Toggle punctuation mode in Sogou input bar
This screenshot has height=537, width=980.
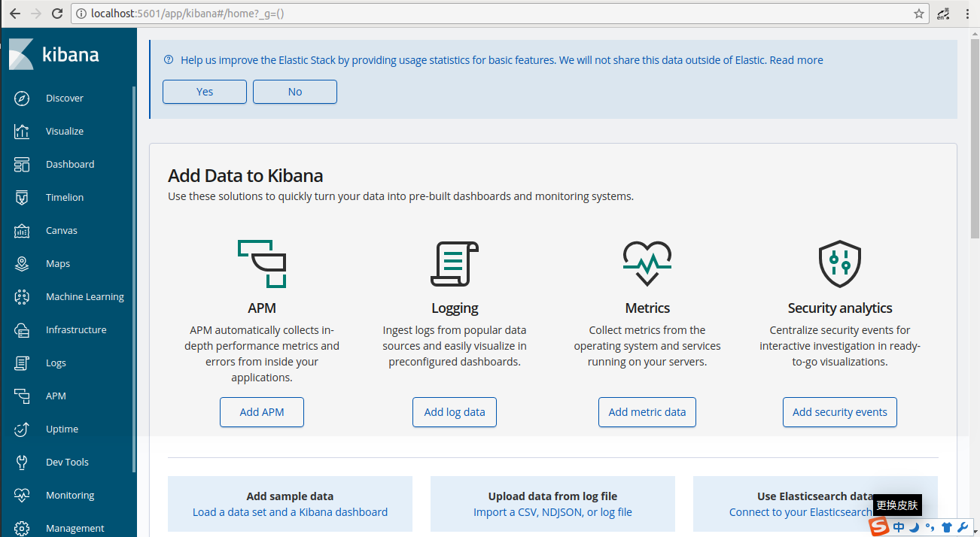pos(930,527)
